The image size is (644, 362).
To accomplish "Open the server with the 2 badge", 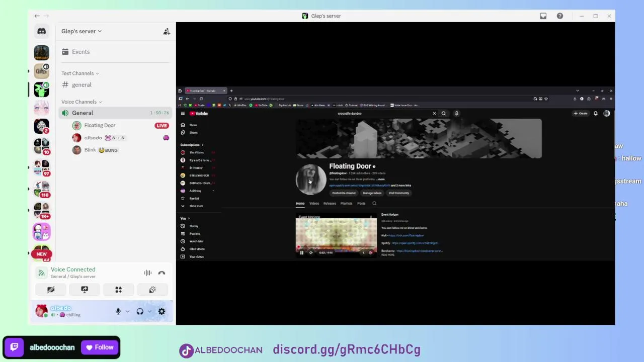I will (41, 126).
